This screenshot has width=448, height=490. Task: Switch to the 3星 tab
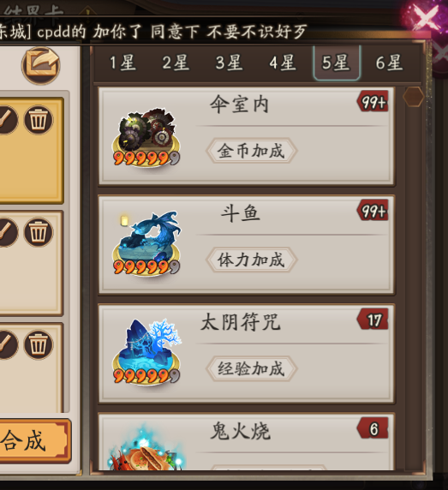click(229, 63)
